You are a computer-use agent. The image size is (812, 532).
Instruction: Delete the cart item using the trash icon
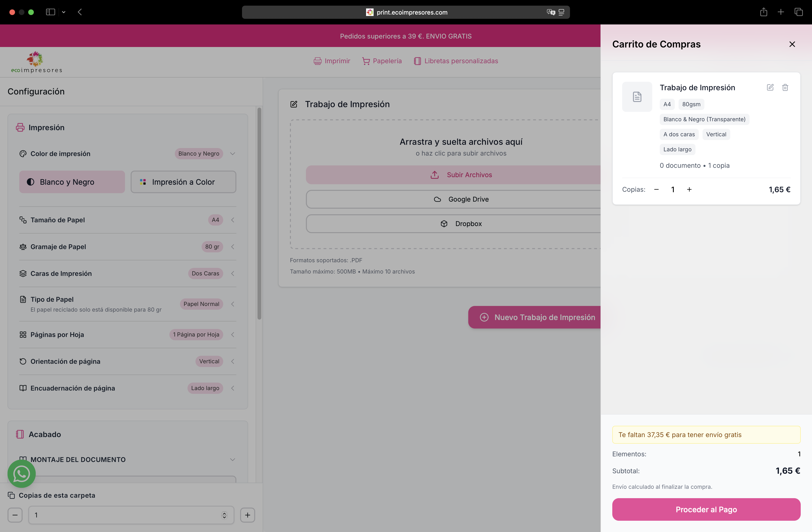pos(785,87)
